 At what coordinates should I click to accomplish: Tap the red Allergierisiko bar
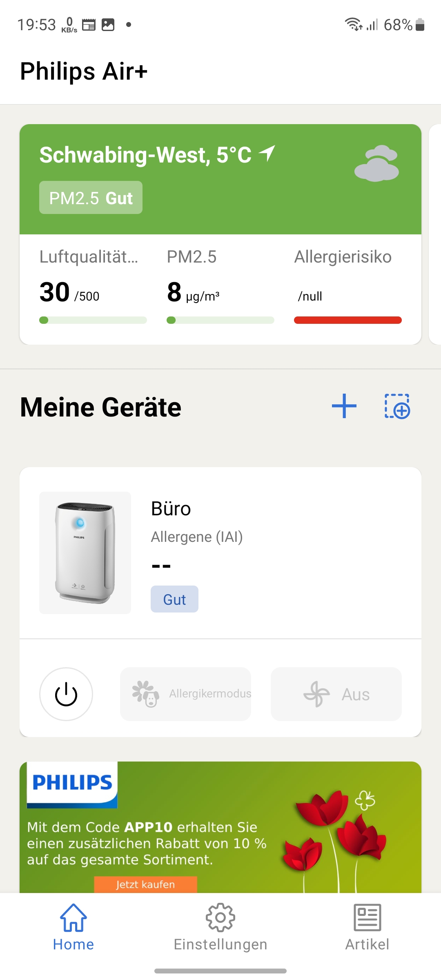coord(347,320)
